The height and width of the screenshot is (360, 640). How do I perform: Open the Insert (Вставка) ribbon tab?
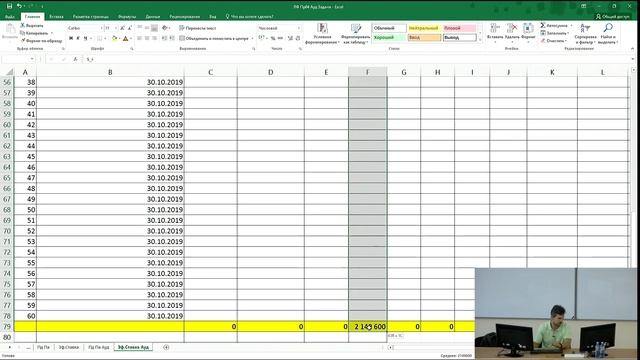(56, 17)
